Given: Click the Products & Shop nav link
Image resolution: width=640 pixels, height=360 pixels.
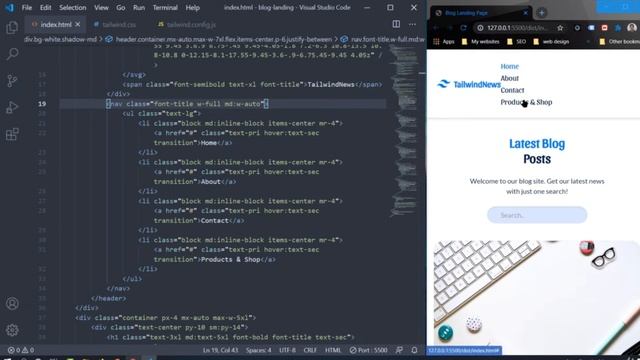Looking at the screenshot, I should (526, 102).
